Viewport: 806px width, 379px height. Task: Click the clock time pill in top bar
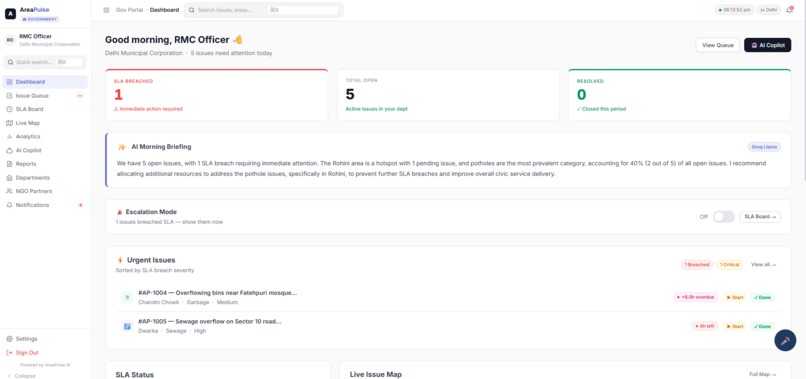pyautogui.click(x=734, y=10)
